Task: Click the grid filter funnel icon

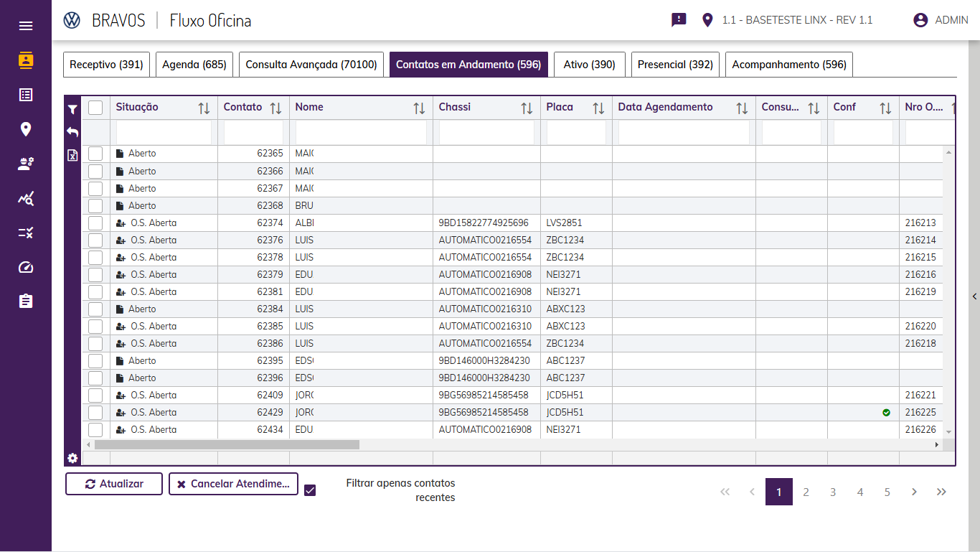Action: 72,110
